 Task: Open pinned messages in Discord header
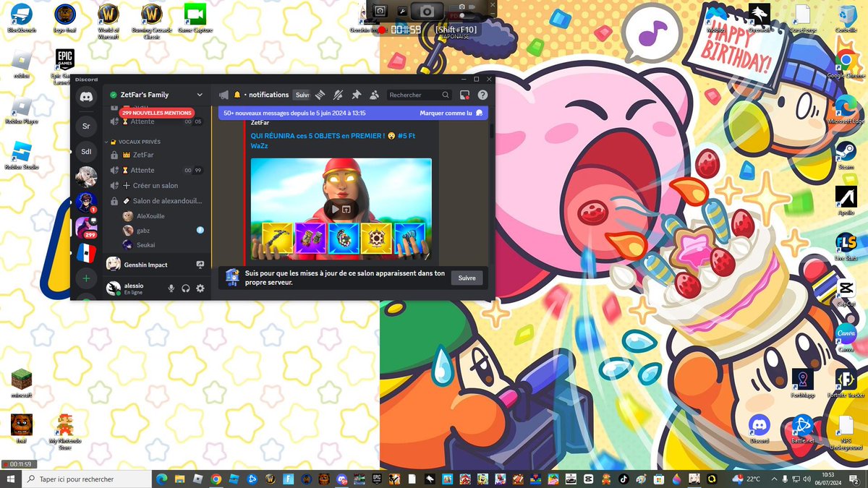[x=356, y=95]
